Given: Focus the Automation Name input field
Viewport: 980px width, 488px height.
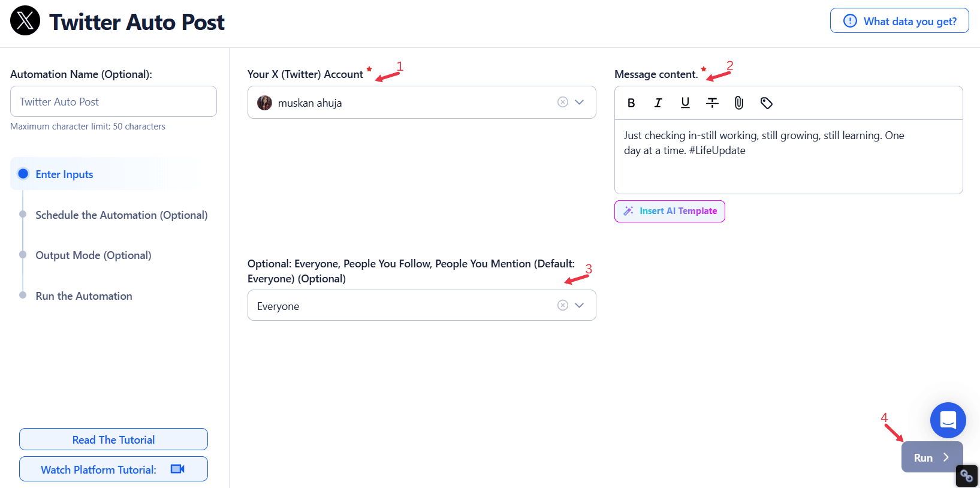Looking at the screenshot, I should pos(113,102).
